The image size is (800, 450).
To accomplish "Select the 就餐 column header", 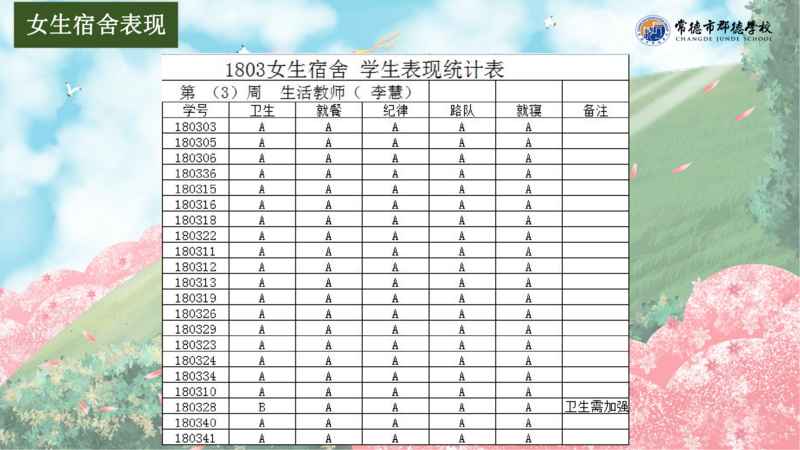I will [329, 110].
